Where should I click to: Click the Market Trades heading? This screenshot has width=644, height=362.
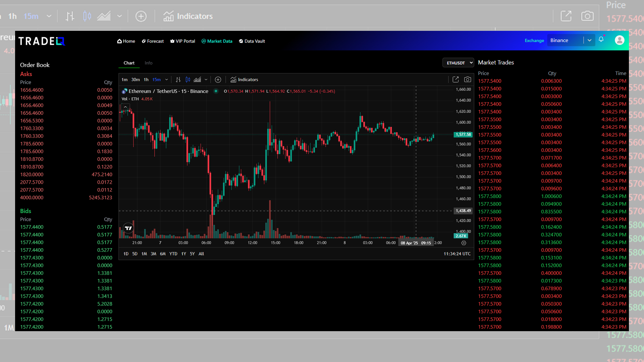496,63
